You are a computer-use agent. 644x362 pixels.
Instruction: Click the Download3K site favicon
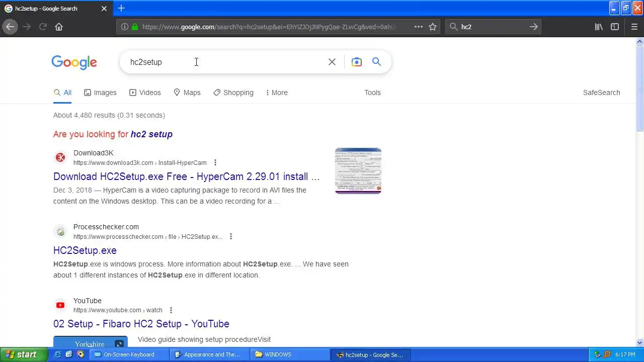click(x=60, y=157)
